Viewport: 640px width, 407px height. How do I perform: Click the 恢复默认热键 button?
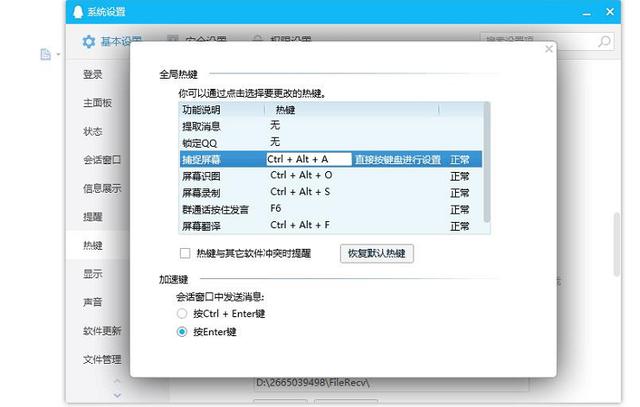click(376, 253)
